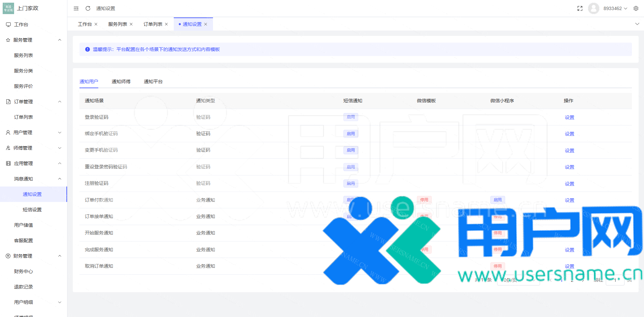The width and height of the screenshot is (644, 317).
Task: Click the 工作台 monitor icon in sidebar
Action: [8, 24]
